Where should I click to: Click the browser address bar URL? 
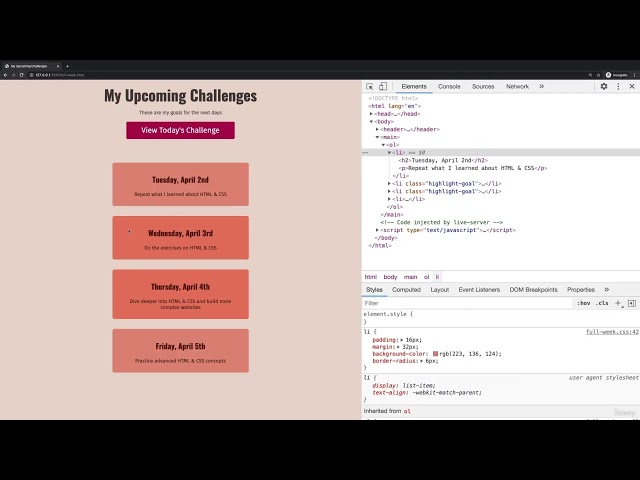tap(60, 75)
